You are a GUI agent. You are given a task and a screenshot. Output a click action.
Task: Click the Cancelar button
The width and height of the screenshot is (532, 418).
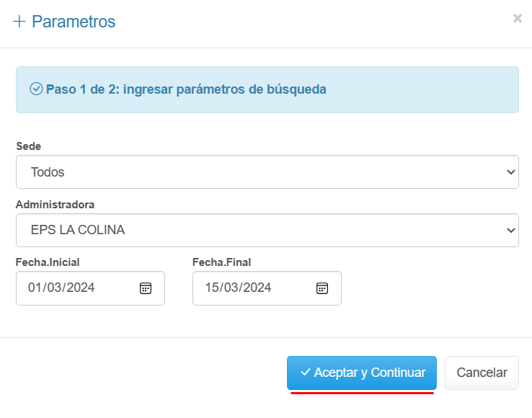482,373
